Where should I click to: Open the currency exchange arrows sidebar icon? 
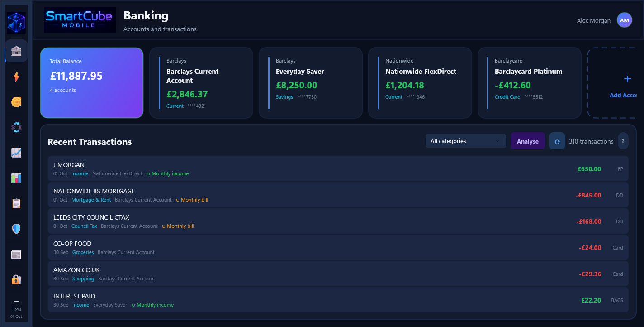[16, 127]
